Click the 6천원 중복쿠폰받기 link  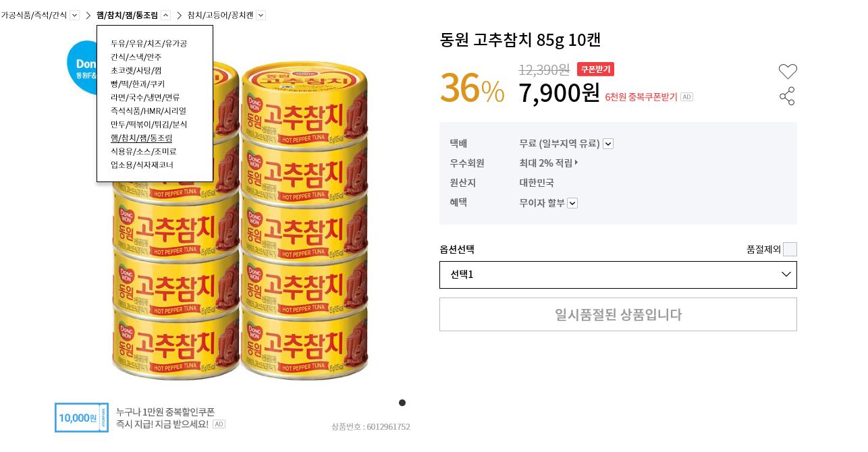[x=641, y=97]
